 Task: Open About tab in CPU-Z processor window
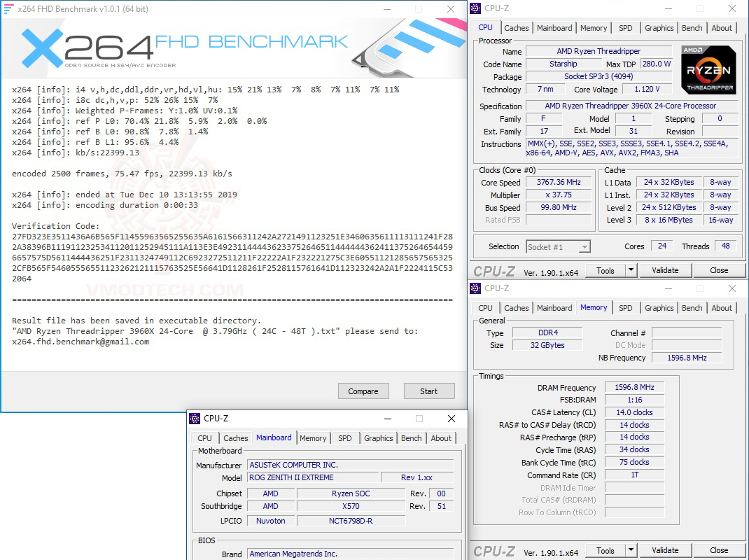coord(721,28)
